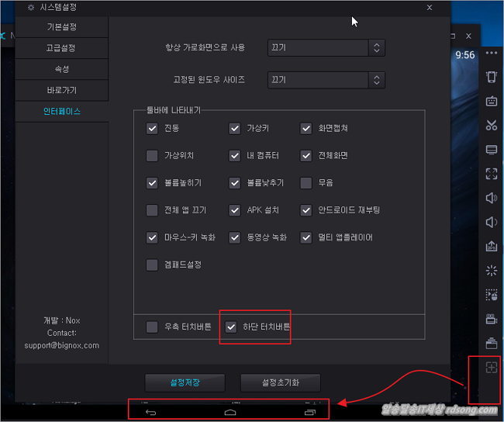Open the 항상 가로화면으로 사용 dropdown
This screenshot has width=504, height=422.
click(326, 47)
